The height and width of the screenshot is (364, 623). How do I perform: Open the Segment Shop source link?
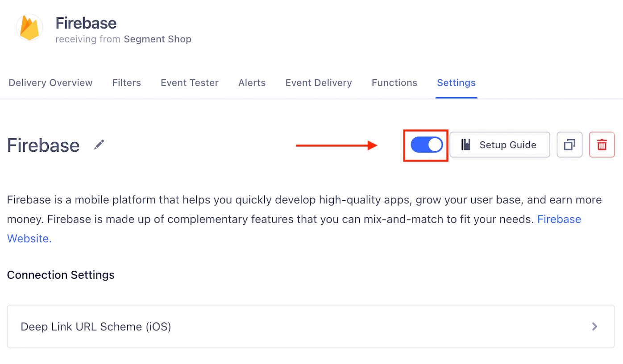158,39
